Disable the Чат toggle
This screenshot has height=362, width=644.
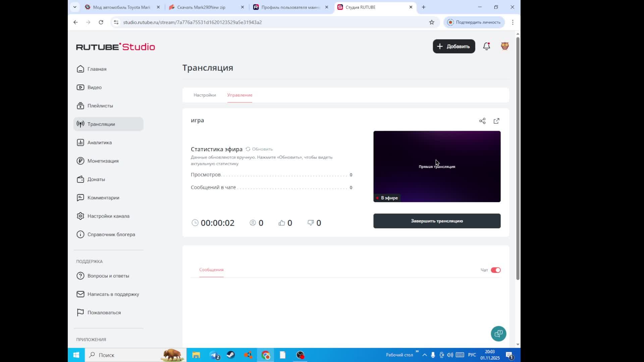pos(495,270)
